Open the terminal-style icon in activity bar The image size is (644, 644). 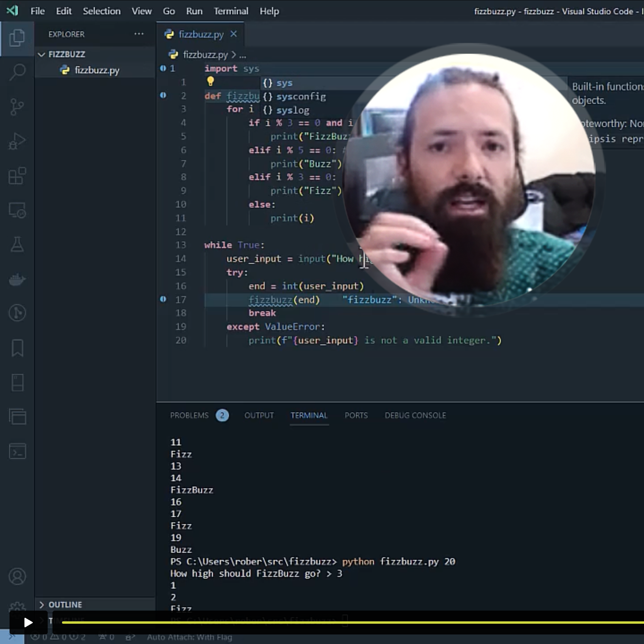(17, 451)
